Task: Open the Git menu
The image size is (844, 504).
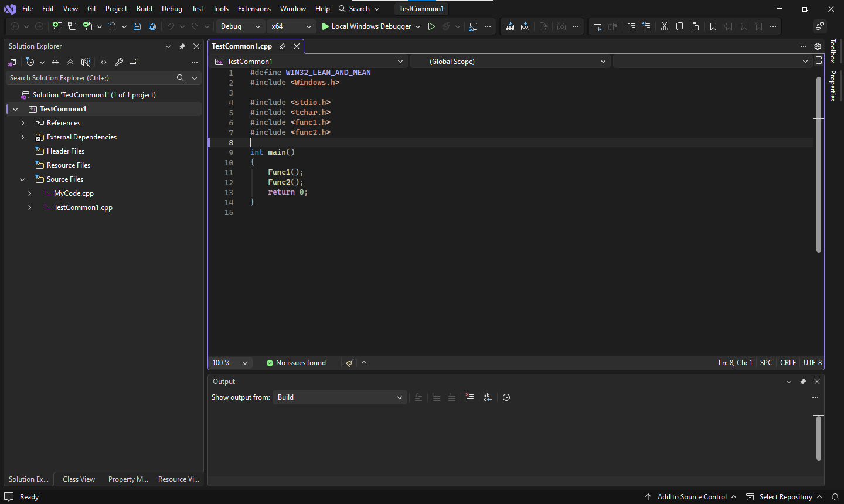Action: (x=92, y=9)
